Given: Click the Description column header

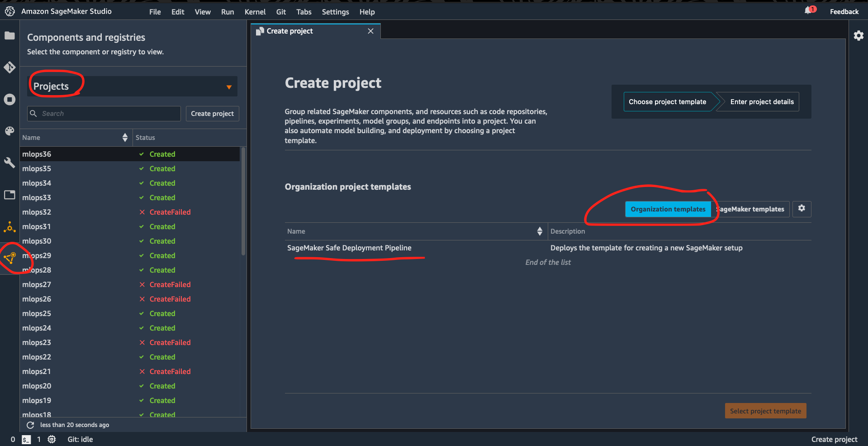Looking at the screenshot, I should click(567, 231).
